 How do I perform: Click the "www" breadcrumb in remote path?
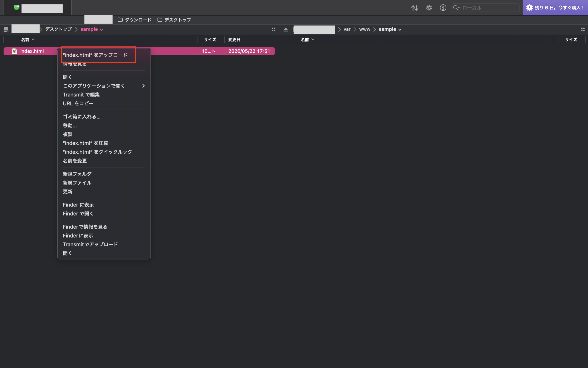click(365, 29)
